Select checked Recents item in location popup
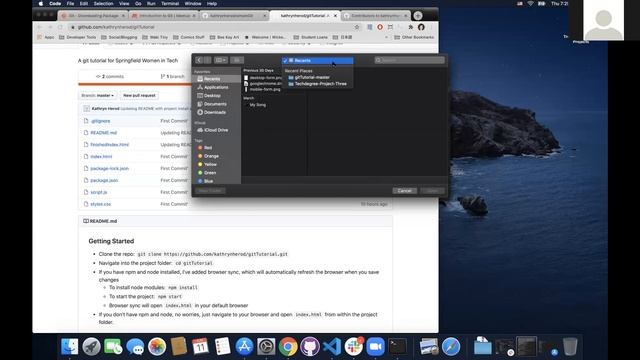This screenshot has height=360, width=640. tap(318, 60)
